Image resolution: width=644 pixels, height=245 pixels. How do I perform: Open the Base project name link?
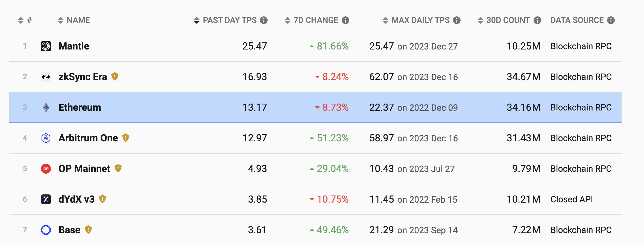pos(69,230)
